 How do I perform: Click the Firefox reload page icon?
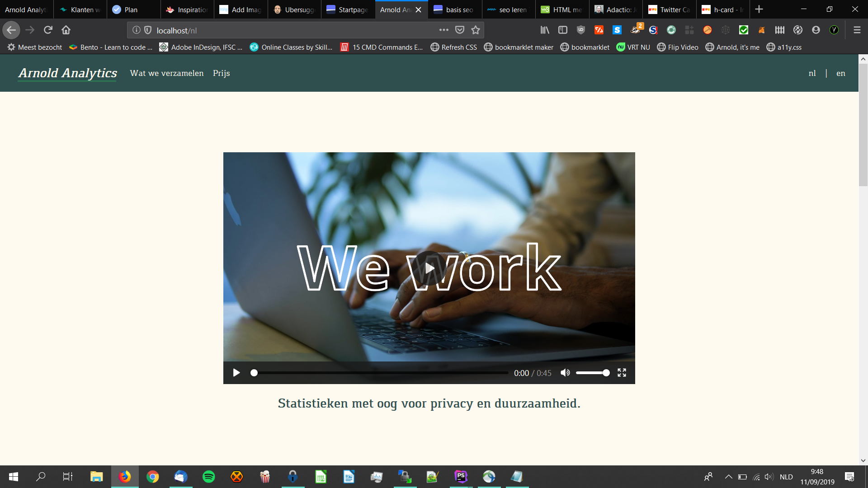point(48,30)
